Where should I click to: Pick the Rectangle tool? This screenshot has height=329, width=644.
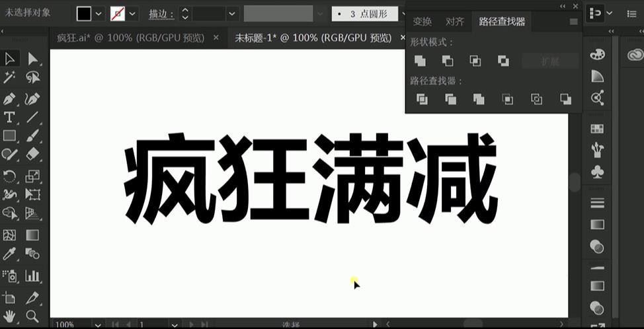click(9, 136)
